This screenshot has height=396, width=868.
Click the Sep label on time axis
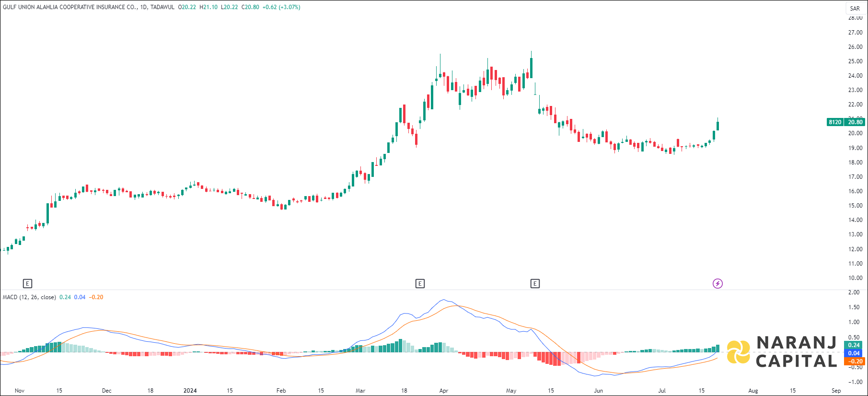tap(836, 390)
